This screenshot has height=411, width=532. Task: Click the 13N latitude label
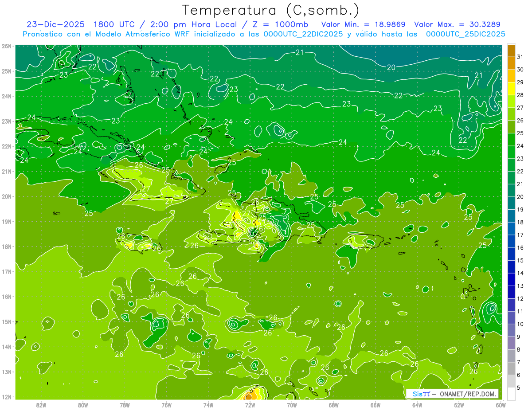(6, 372)
